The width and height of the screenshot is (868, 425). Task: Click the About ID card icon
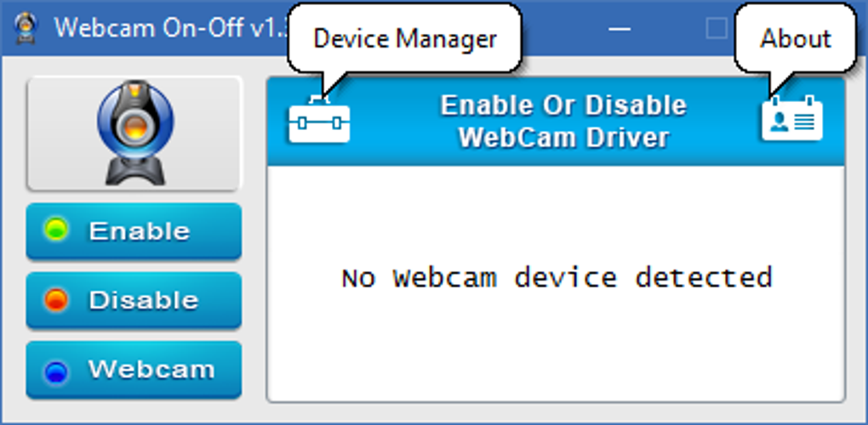pyautogui.click(x=791, y=121)
